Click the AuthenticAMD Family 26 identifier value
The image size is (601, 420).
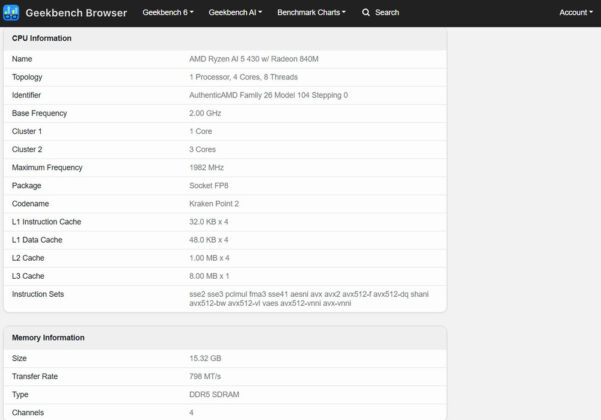(x=268, y=95)
